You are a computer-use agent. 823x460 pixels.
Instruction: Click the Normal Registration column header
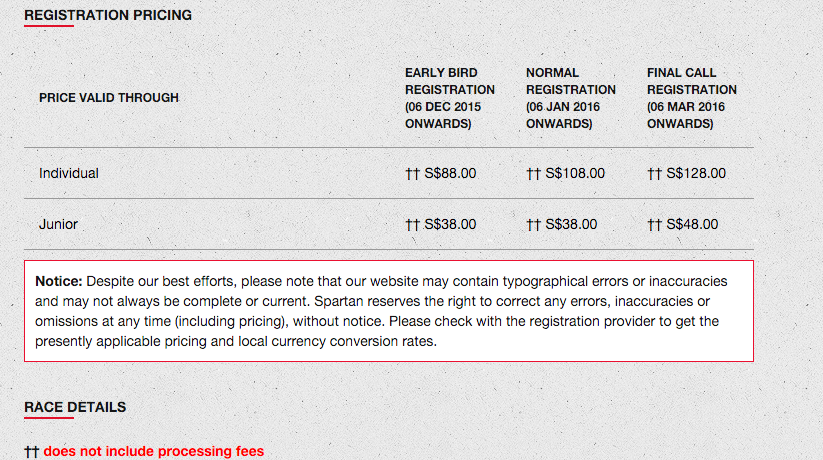(571, 98)
